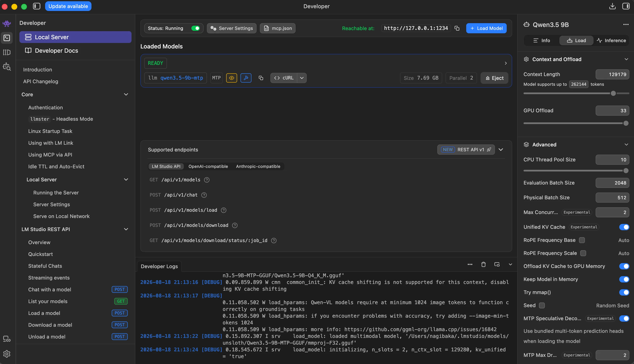
Task: Open the mcp.json file button
Action: [x=278, y=28]
